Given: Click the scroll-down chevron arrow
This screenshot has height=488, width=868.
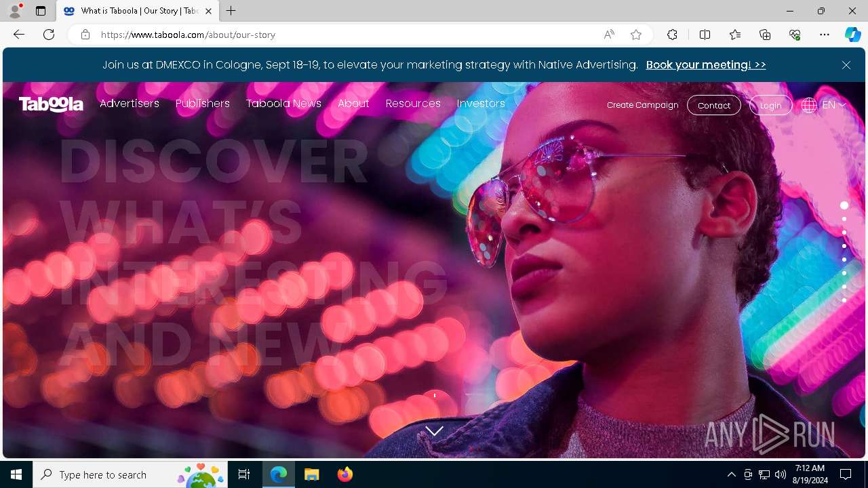Looking at the screenshot, I should pyautogui.click(x=435, y=431).
